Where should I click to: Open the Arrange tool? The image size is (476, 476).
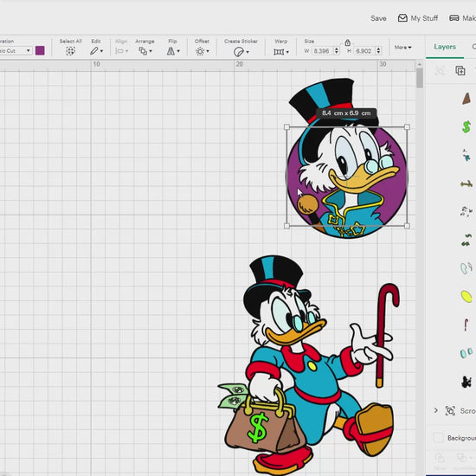(143, 51)
